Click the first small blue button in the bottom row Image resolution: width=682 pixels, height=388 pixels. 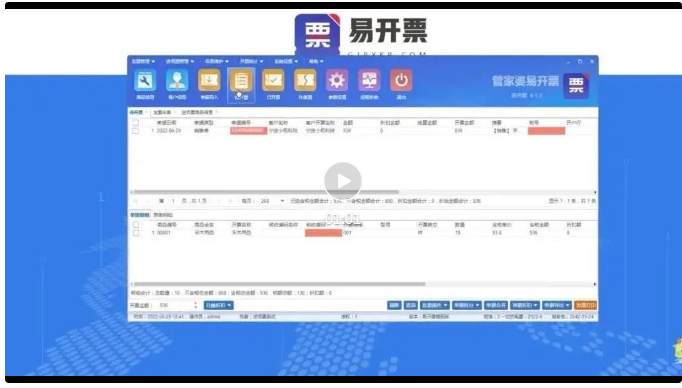click(394, 305)
